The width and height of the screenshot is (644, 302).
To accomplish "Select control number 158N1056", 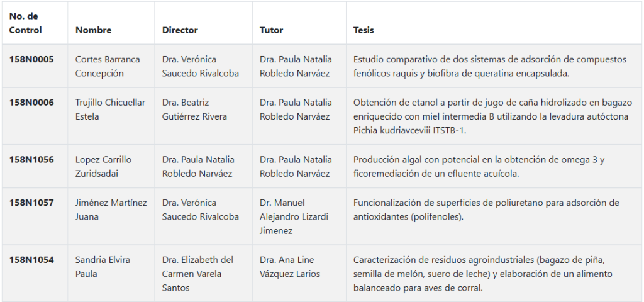I will 31,160.
